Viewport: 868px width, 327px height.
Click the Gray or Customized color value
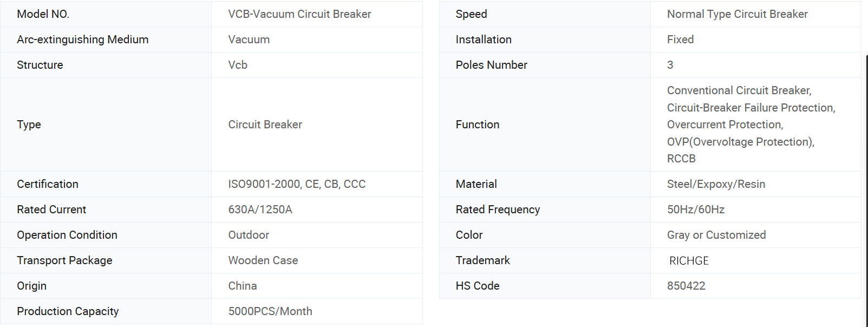tap(716, 235)
